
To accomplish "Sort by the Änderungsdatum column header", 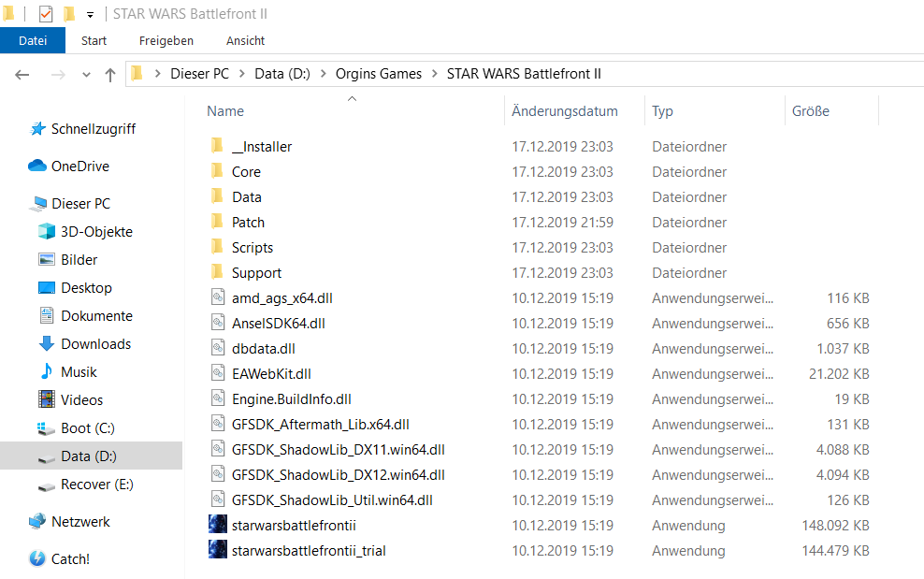I will [x=564, y=111].
